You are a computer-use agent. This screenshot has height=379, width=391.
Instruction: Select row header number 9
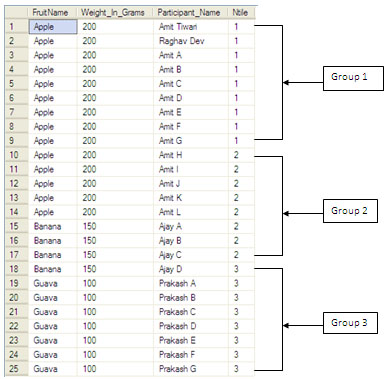[x=17, y=141]
